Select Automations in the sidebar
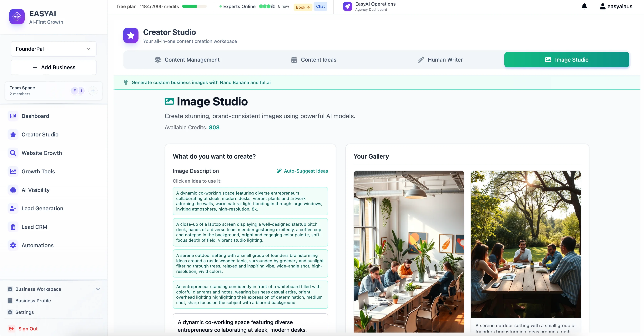This screenshot has width=644, height=336. [37, 245]
